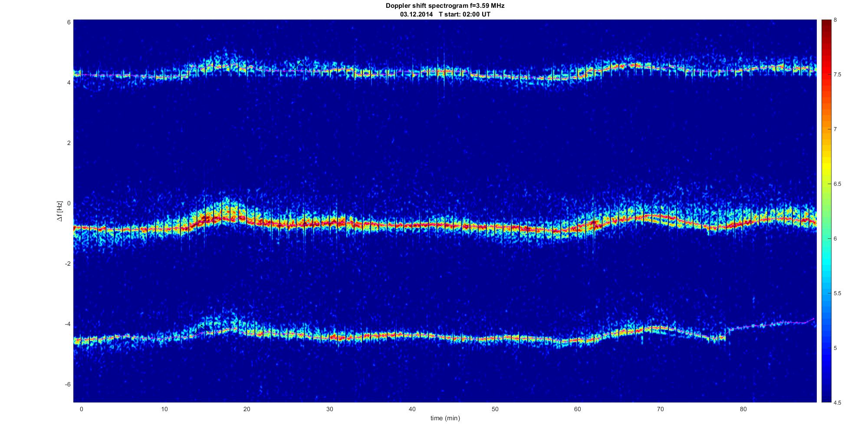
Task: Click the "time (min)" x-axis label
Action: (x=445, y=418)
